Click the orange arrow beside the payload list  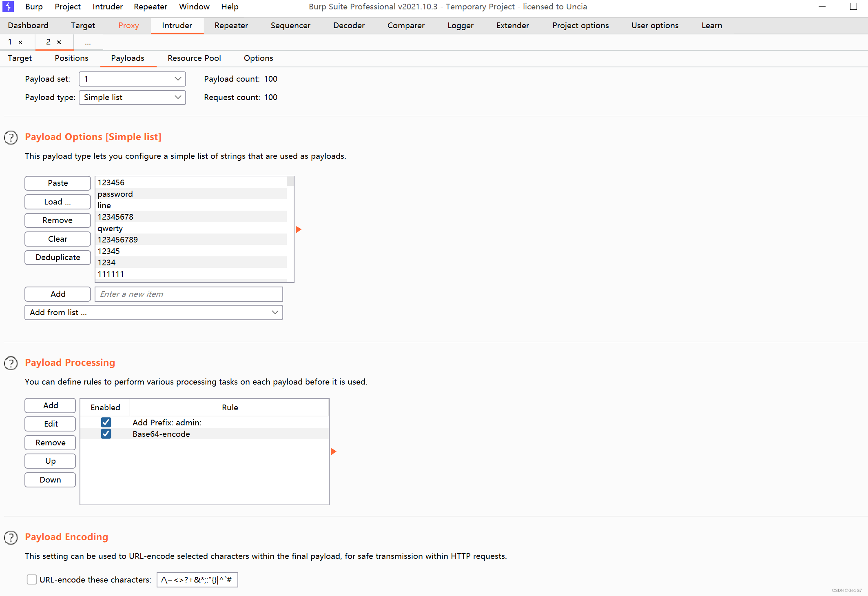(298, 229)
